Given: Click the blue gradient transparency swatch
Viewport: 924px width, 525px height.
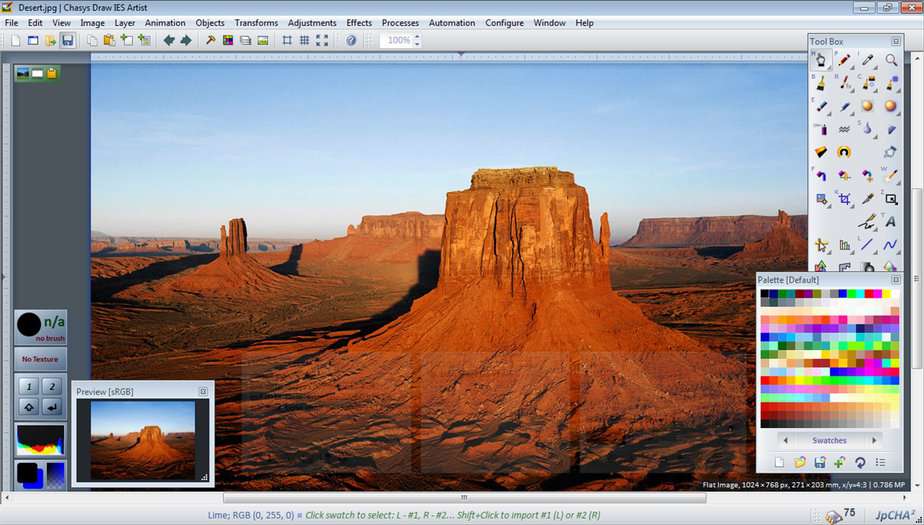Looking at the screenshot, I should [x=55, y=475].
